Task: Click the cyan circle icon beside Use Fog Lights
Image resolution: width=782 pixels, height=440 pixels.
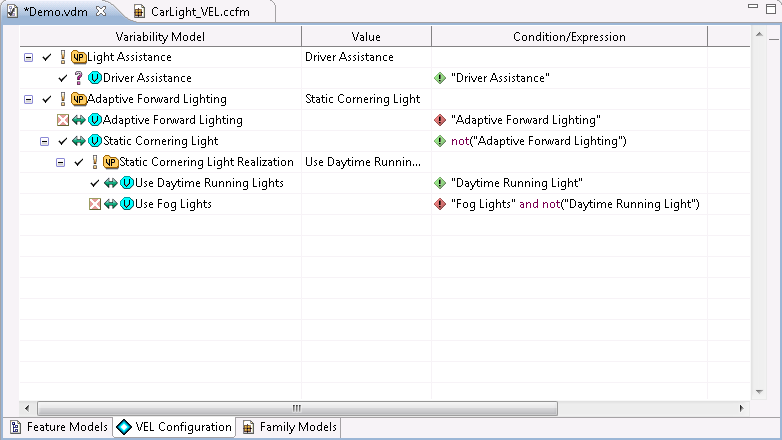Action: [126, 204]
